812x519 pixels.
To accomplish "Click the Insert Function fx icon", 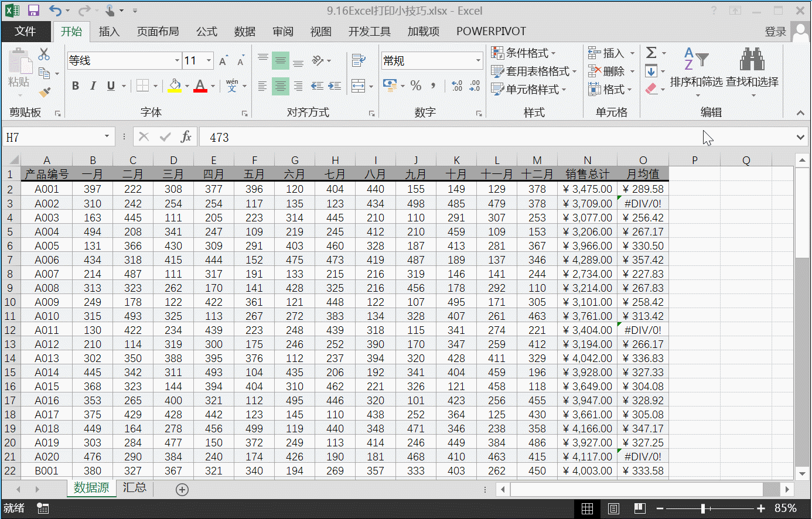I will [x=186, y=137].
